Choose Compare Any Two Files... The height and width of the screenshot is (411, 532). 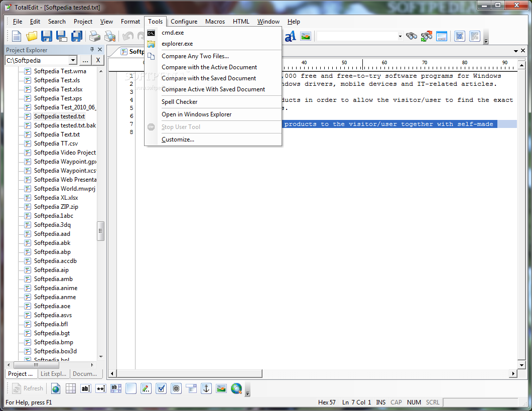point(213,56)
